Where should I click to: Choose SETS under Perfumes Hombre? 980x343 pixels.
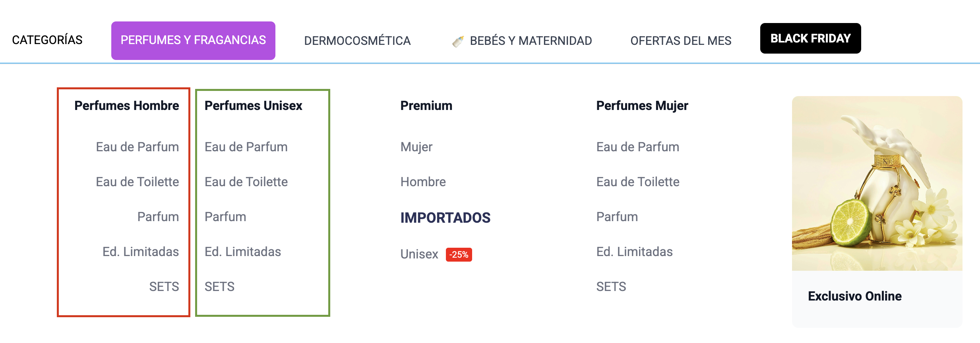click(x=164, y=287)
